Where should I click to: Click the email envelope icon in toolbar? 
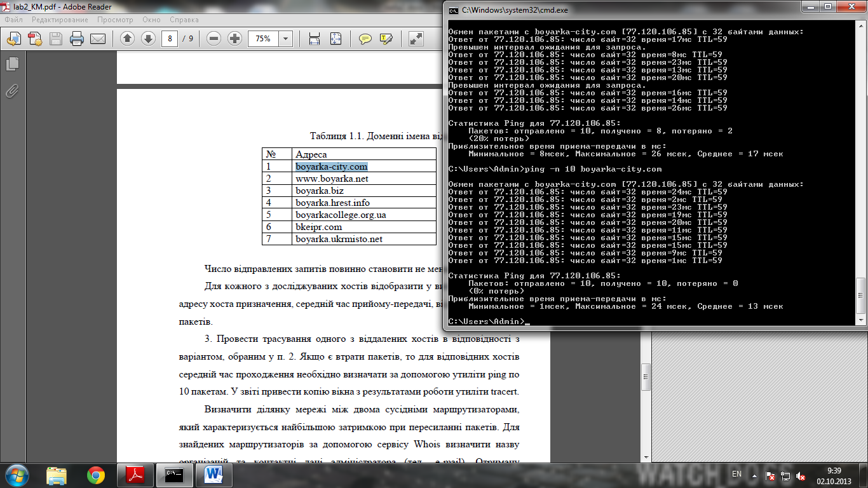point(98,39)
